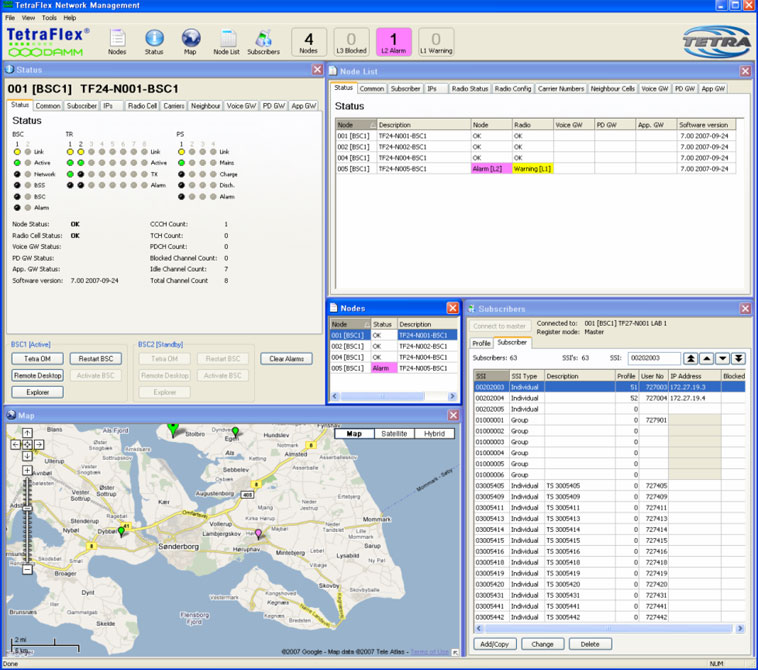Click the Change subscriber button
The height and width of the screenshot is (670, 758).
point(542,644)
